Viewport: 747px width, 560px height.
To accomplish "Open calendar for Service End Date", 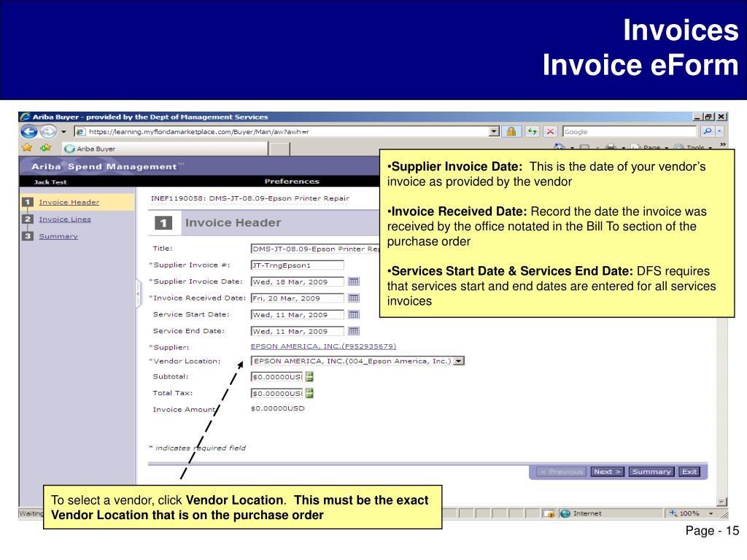I will [354, 332].
